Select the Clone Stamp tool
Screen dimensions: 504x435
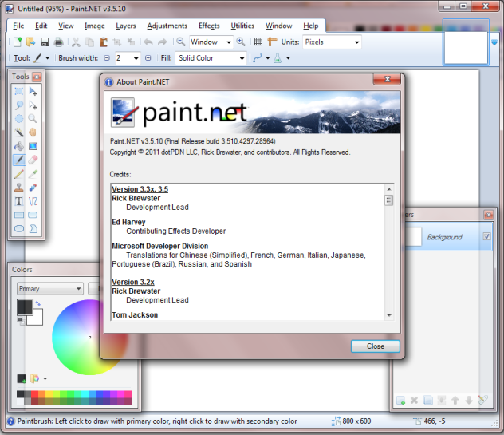[x=19, y=188]
